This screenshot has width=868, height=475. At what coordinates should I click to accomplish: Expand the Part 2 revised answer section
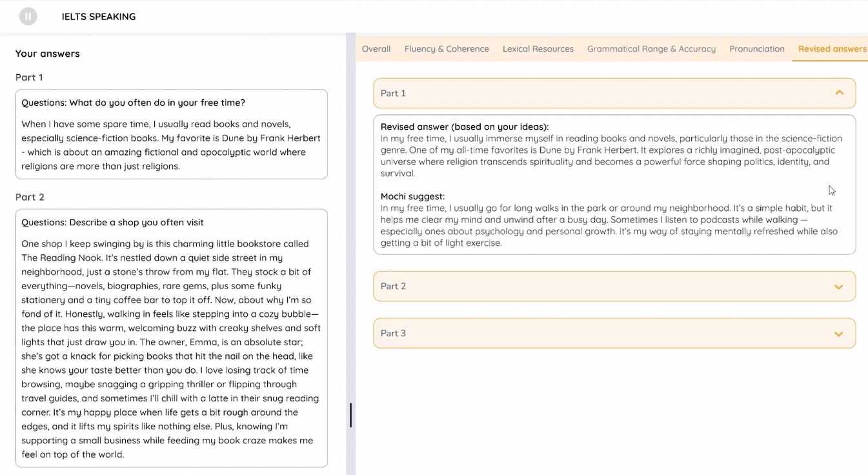coord(614,286)
